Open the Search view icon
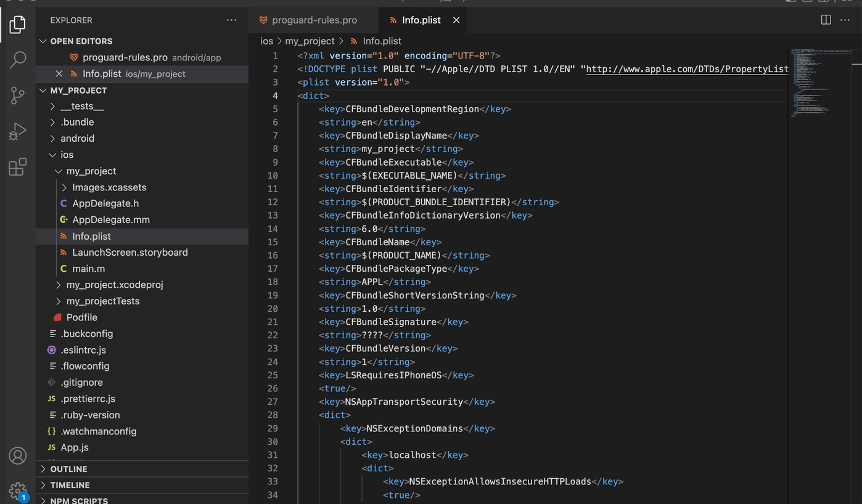This screenshot has height=504, width=862. [18, 60]
